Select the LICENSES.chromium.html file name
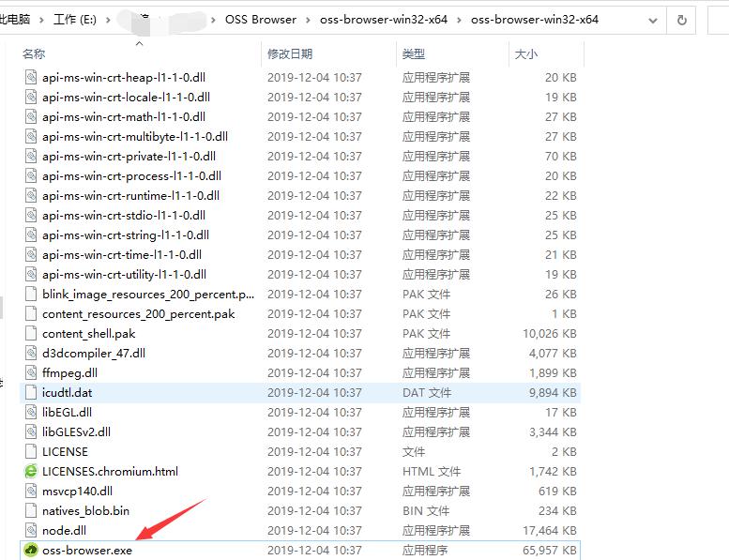 point(110,471)
